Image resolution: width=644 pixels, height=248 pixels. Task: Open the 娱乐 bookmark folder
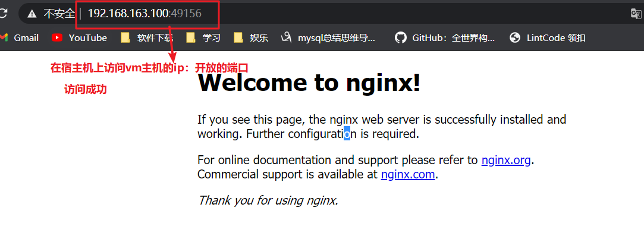(251, 38)
